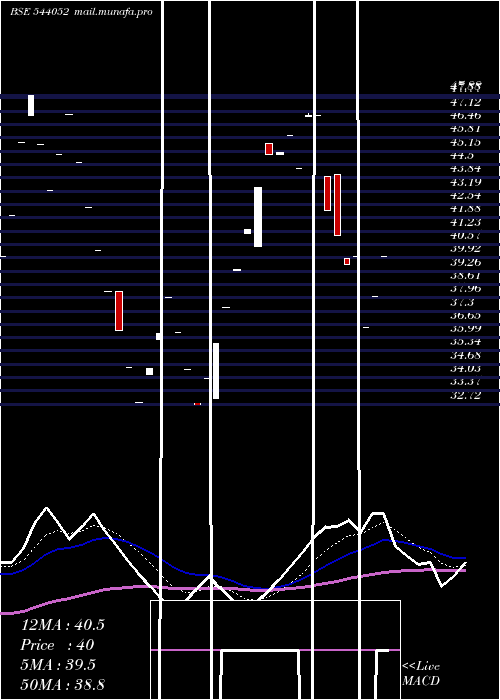Click the 40.57 price axis label
Viewport: 500px width, 700px height.
tap(466, 235)
